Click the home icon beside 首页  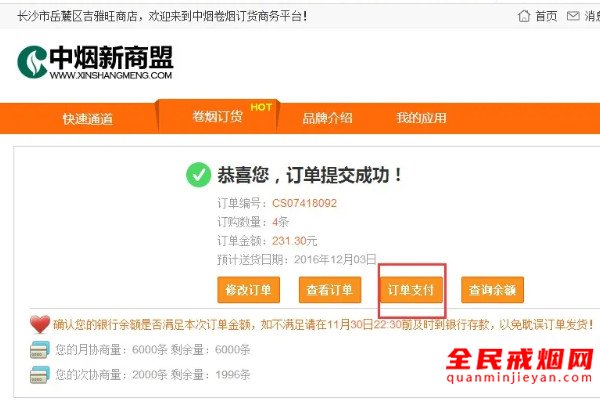523,16
